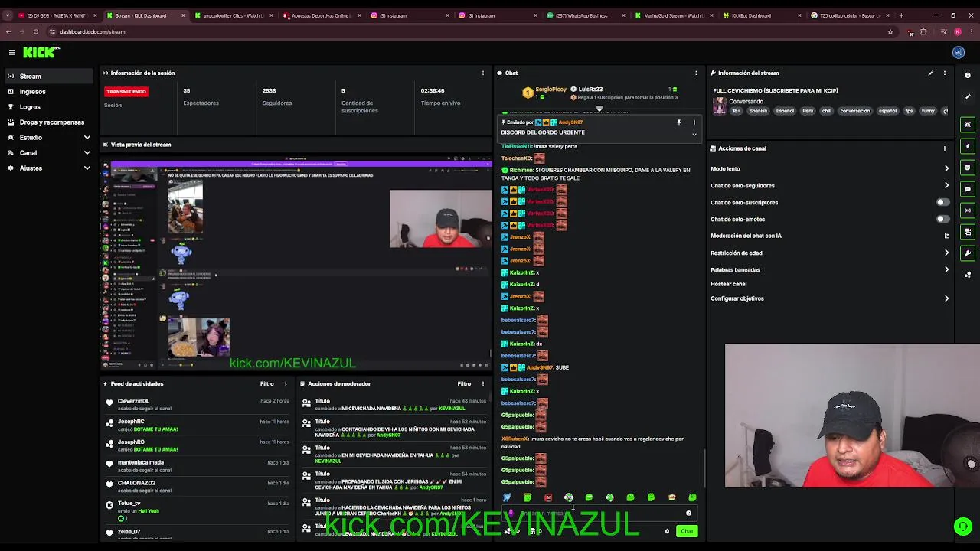Image resolution: width=980 pixels, height=551 pixels.
Task: Select the red angry emote in quick bar
Action: coord(547,497)
